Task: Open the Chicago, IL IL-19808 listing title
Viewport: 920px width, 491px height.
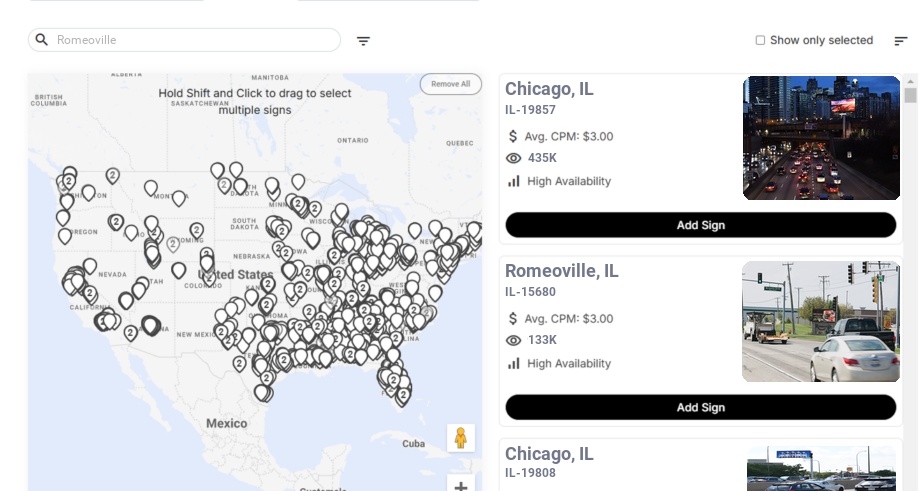Action: tap(549, 454)
